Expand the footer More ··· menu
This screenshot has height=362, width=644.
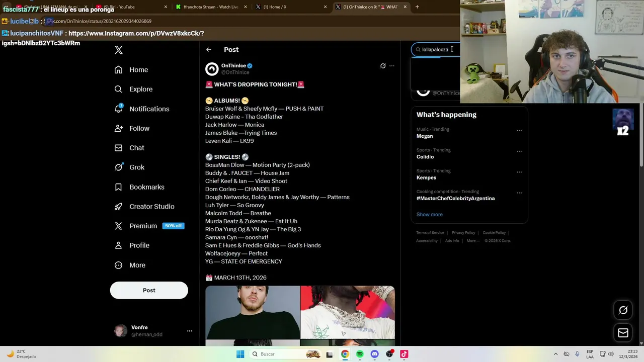point(473,241)
